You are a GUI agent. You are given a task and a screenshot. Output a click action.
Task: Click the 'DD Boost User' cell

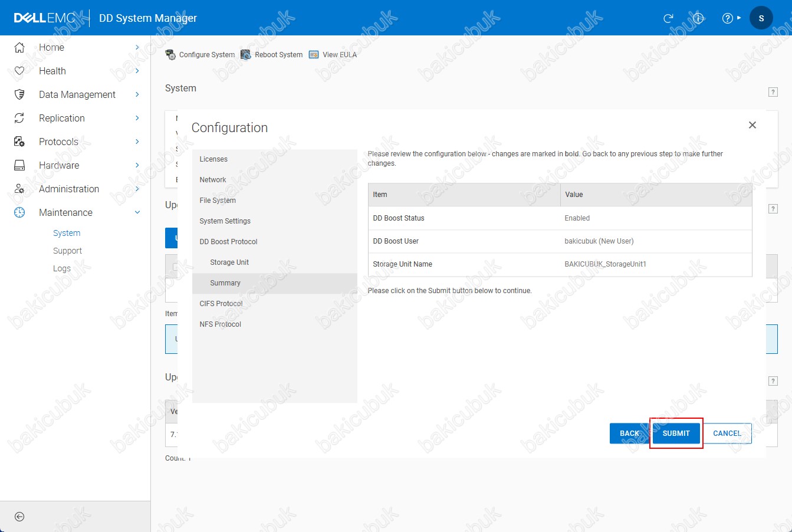(464, 241)
